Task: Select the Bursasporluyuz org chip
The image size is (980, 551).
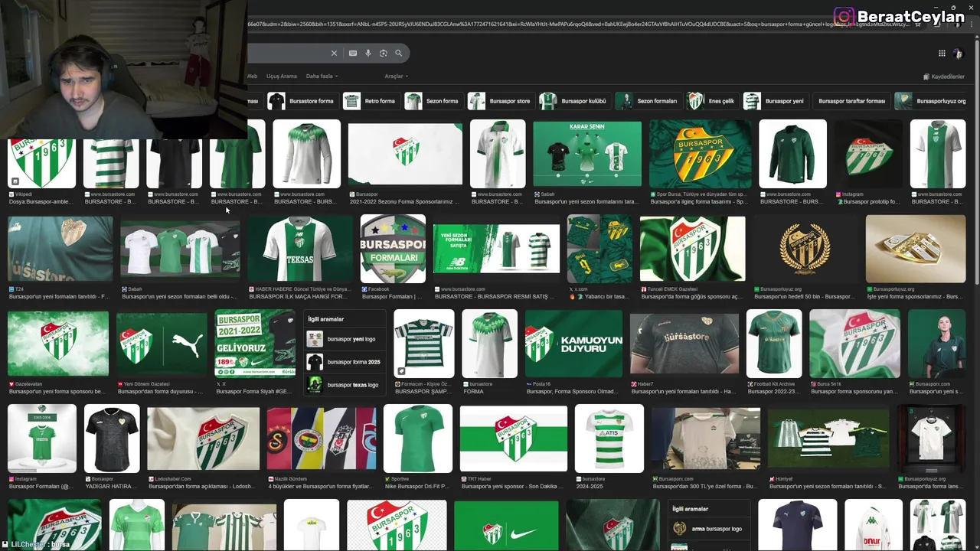Action: pos(932,101)
